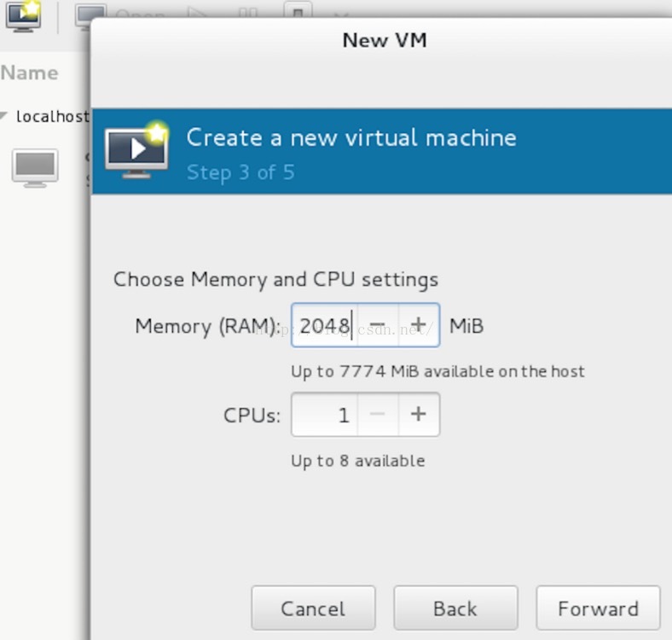
Task: Collapse the localhost connection tree arrow
Action: (x=4, y=115)
